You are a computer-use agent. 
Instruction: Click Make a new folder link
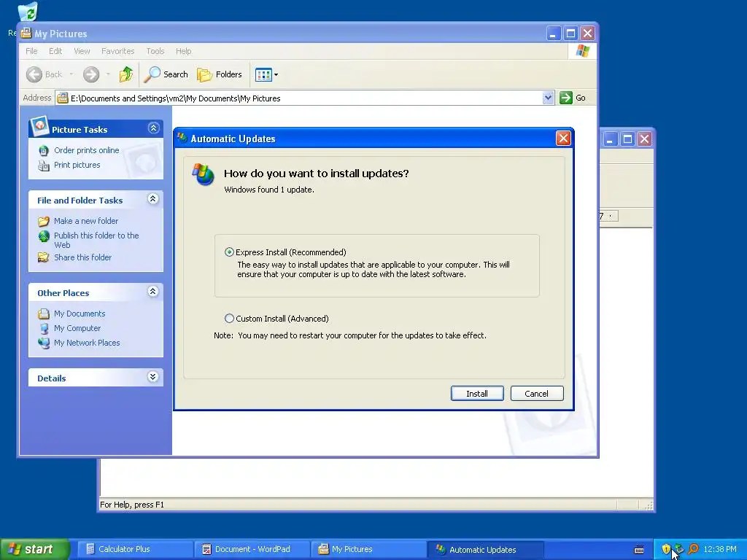[86, 221]
